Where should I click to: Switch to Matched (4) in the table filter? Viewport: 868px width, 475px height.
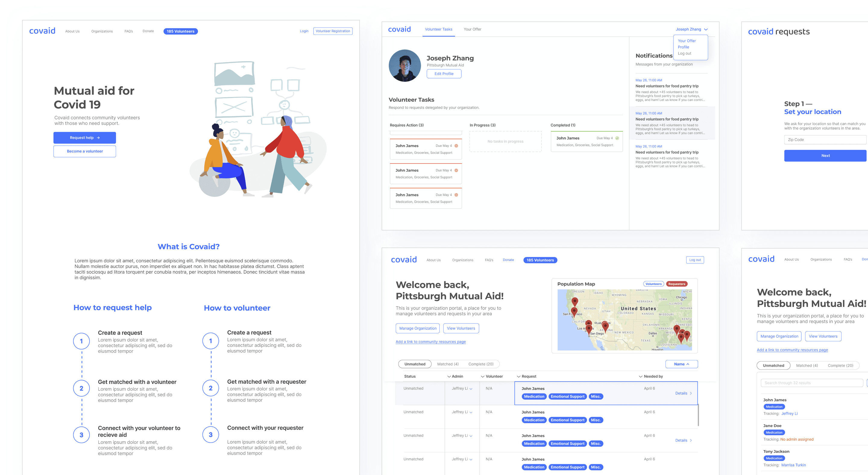448,364
